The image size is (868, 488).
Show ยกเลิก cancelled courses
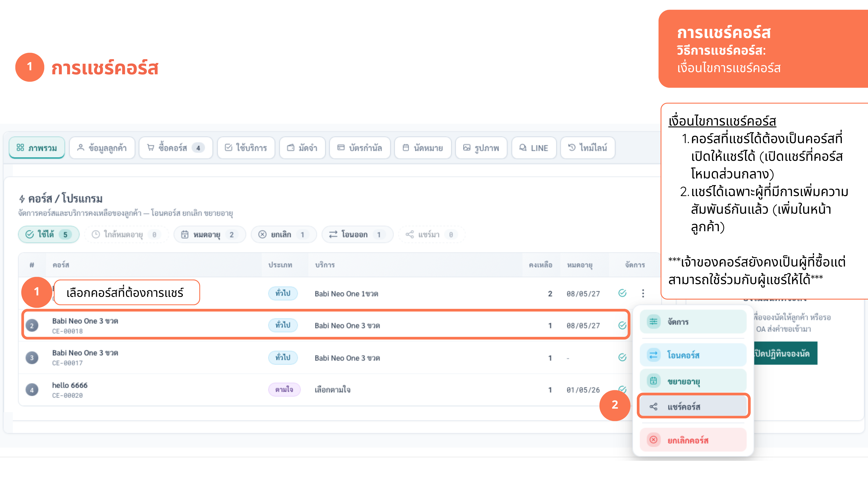point(284,234)
